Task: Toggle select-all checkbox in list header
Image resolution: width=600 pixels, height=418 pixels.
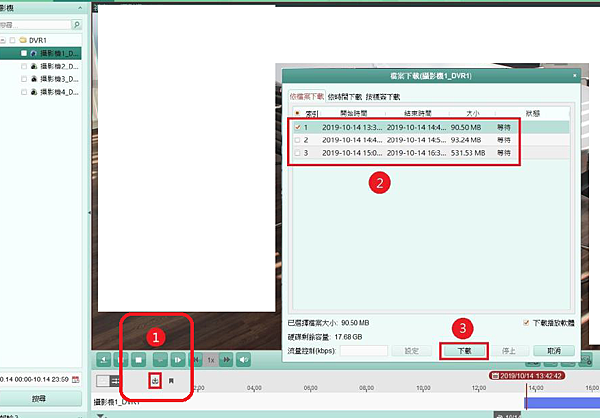Action: click(297, 113)
